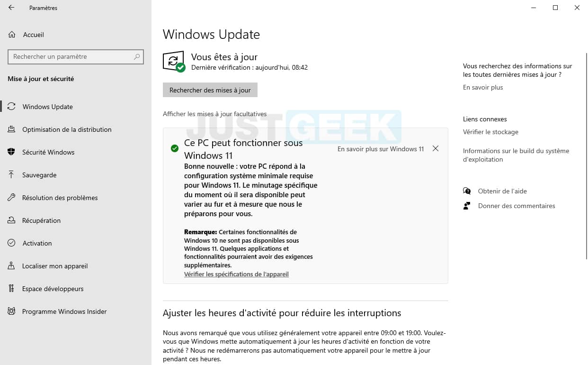Click the Localiser mon appareil icon
Image resolution: width=588 pixels, height=365 pixels.
(11, 266)
